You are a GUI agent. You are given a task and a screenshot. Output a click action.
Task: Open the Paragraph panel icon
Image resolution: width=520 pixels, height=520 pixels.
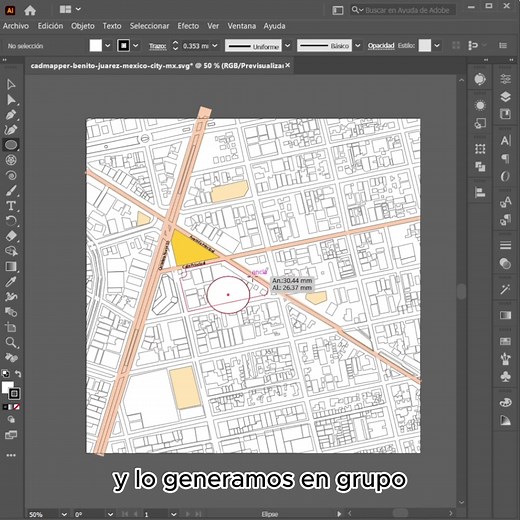[x=505, y=159]
